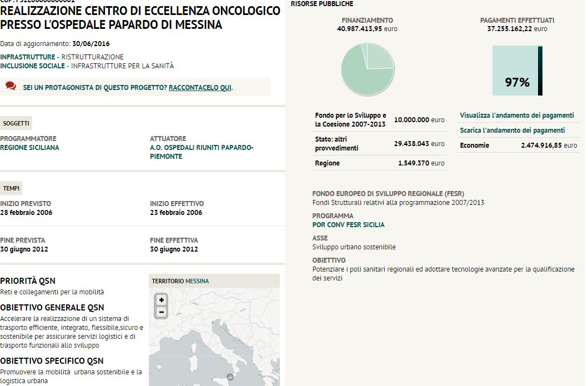
Task: Click INIZIO EFFETTIVO date 23 febbraio 2006
Action: [176, 212]
